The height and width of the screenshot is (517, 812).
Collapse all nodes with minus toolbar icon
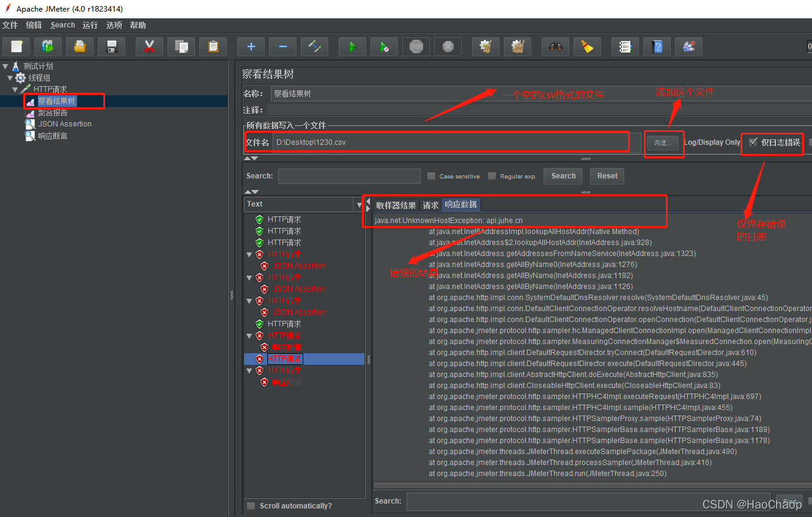pyautogui.click(x=282, y=46)
